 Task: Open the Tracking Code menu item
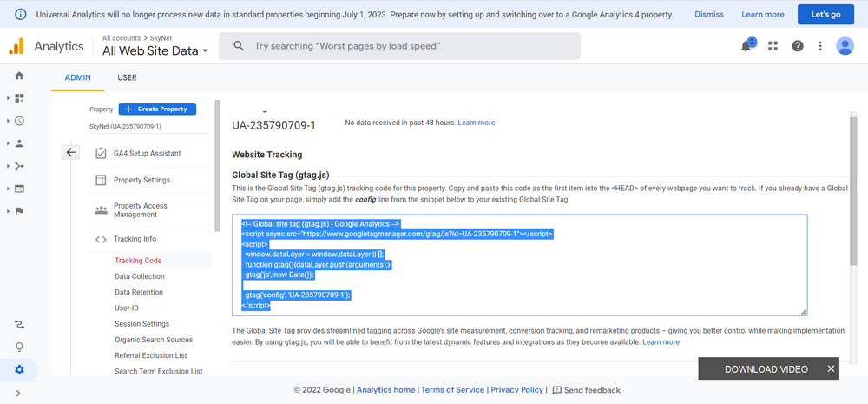(138, 261)
